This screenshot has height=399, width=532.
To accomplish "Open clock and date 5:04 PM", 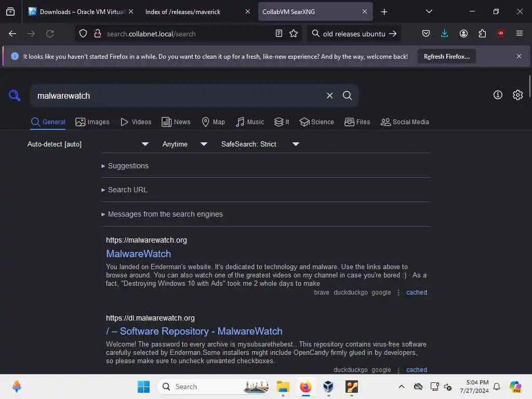I will (474, 387).
